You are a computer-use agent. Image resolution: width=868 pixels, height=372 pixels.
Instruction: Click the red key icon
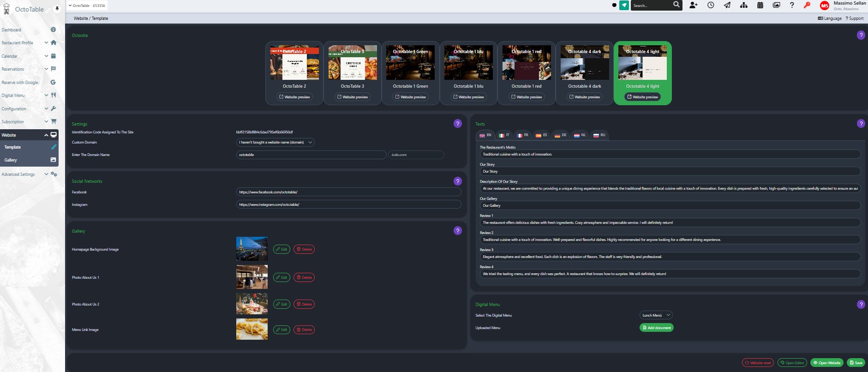(x=807, y=5)
